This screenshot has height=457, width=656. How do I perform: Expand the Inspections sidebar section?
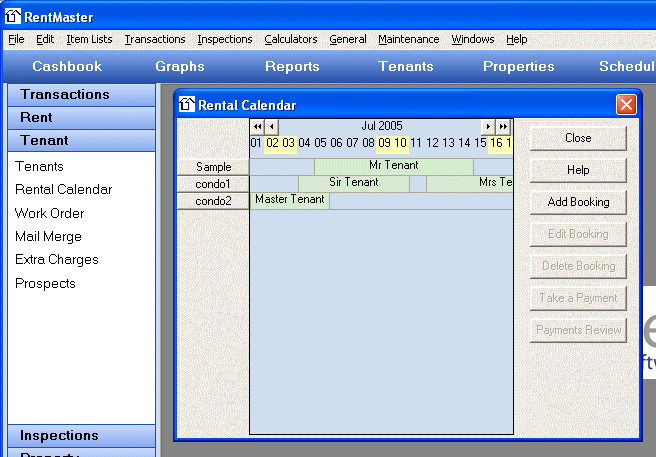click(x=81, y=436)
